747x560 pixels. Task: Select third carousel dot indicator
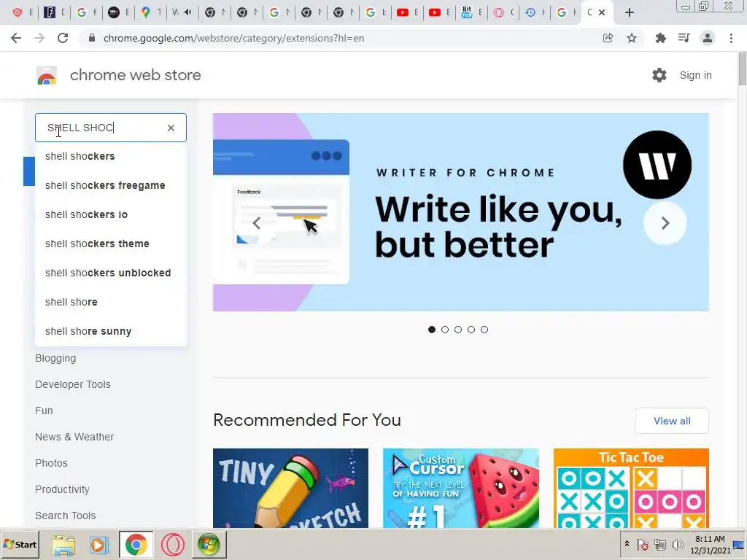click(x=458, y=330)
